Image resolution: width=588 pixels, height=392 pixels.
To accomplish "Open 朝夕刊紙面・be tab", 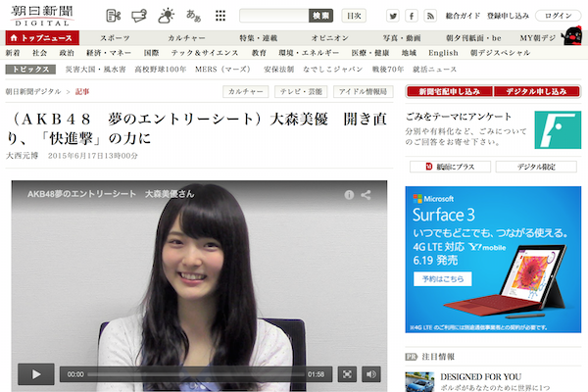I will tap(473, 38).
